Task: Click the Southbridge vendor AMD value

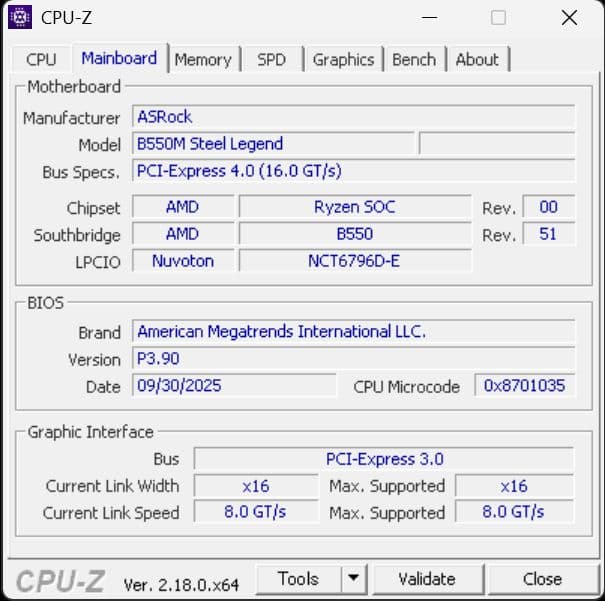Action: coord(183,234)
